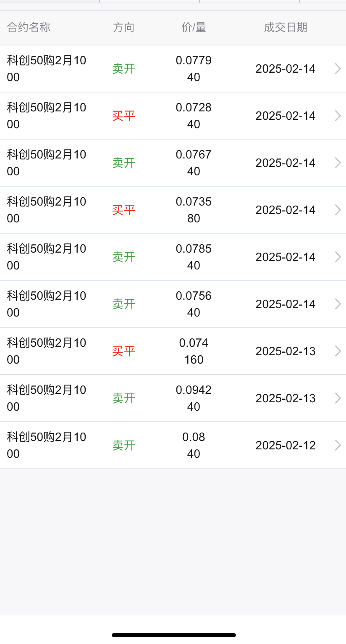Image resolution: width=346 pixels, height=644 pixels.
Task: Tap the 买平 label on the 0.0728 trade
Action: click(123, 116)
